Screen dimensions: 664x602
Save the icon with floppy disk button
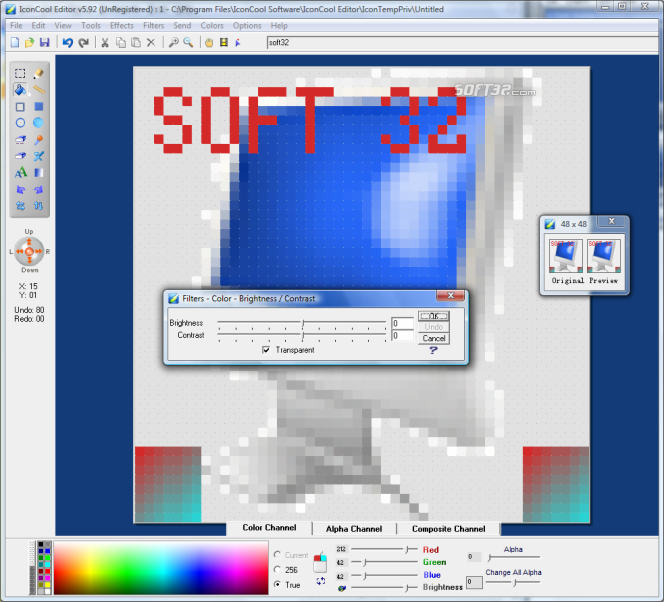44,42
